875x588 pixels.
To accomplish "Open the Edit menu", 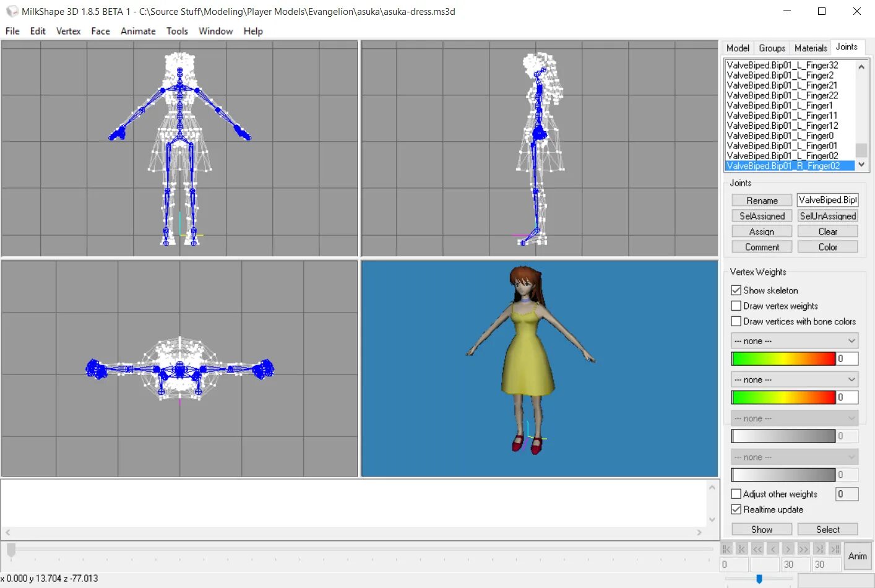I will point(38,31).
